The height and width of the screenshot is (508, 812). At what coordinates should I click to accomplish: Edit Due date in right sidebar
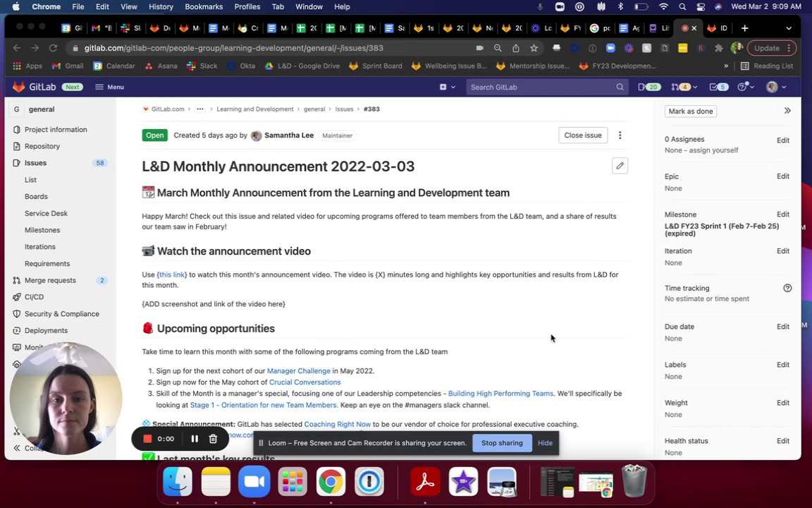782,327
